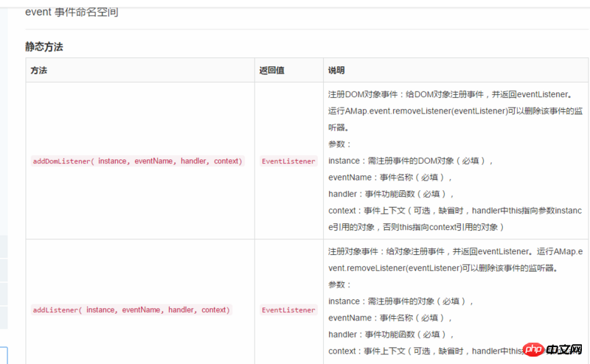The width and height of the screenshot is (590, 364).
Task: Click second row's 'handler：事件功能函数（必填）' line
Action: 391,335
